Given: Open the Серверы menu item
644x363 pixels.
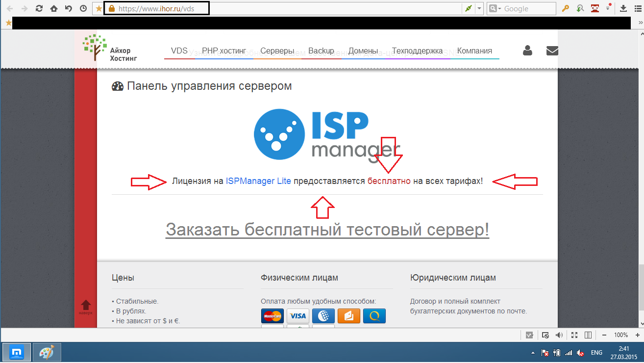Looking at the screenshot, I should (277, 51).
